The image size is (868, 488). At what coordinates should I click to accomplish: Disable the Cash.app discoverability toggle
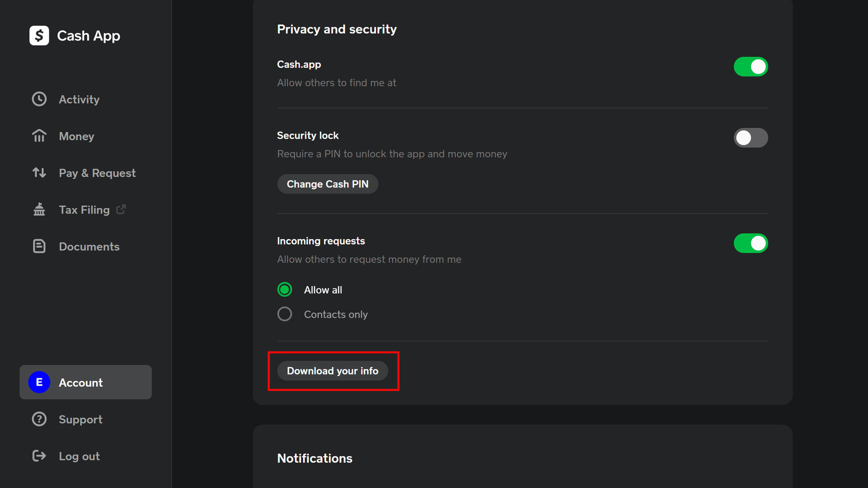(750, 66)
